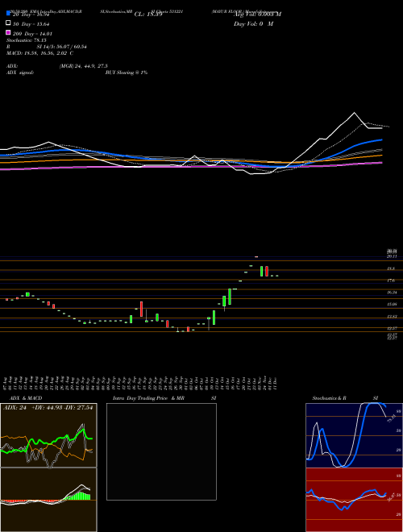
Task: Open the ADX indicator chart thumbnail
Action: [x=48, y=435]
